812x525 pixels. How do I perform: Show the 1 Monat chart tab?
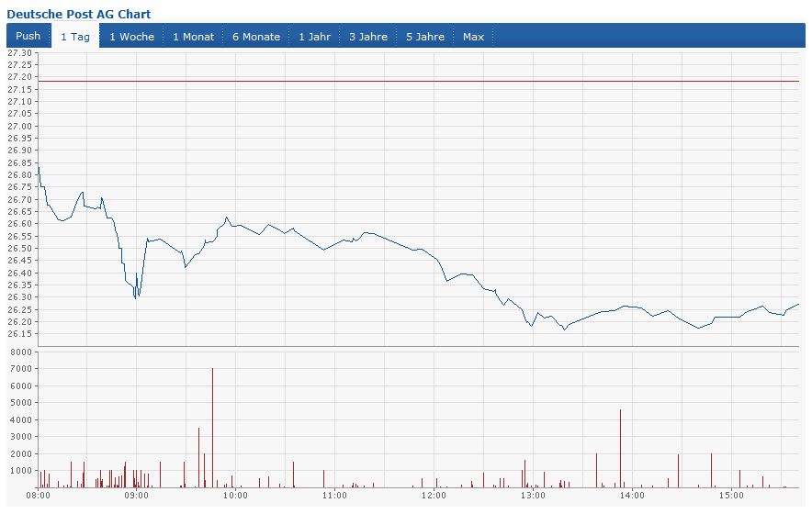(x=193, y=36)
